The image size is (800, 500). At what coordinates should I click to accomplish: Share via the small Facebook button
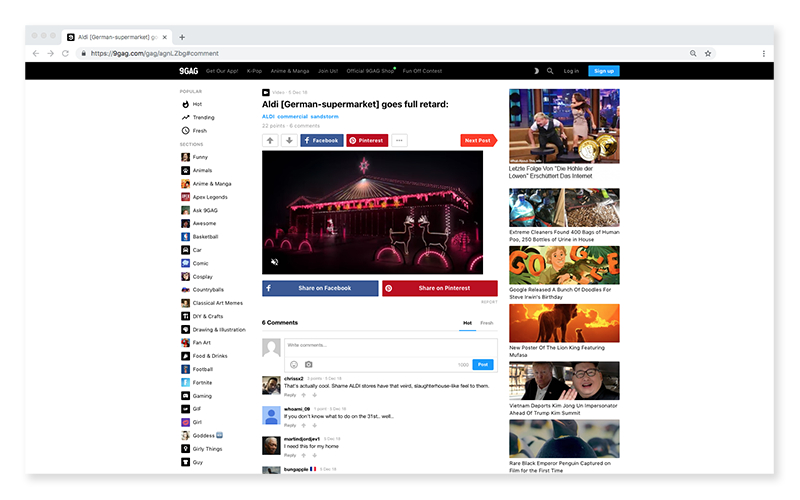[321, 140]
